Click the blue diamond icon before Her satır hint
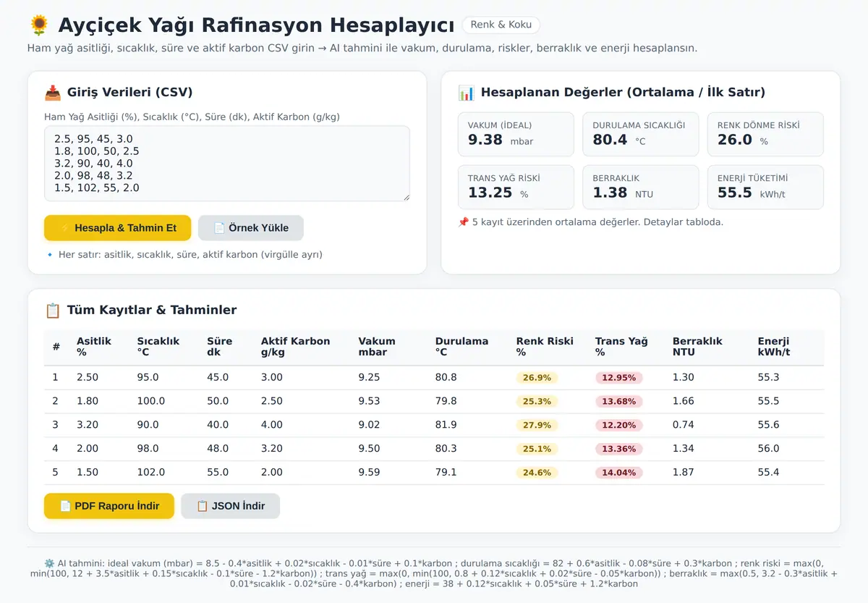868x603 pixels. (x=49, y=255)
